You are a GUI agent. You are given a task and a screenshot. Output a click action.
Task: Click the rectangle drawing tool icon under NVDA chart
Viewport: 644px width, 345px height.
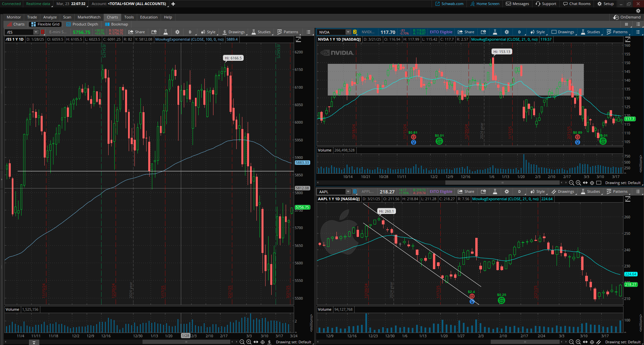pyautogui.click(x=599, y=183)
